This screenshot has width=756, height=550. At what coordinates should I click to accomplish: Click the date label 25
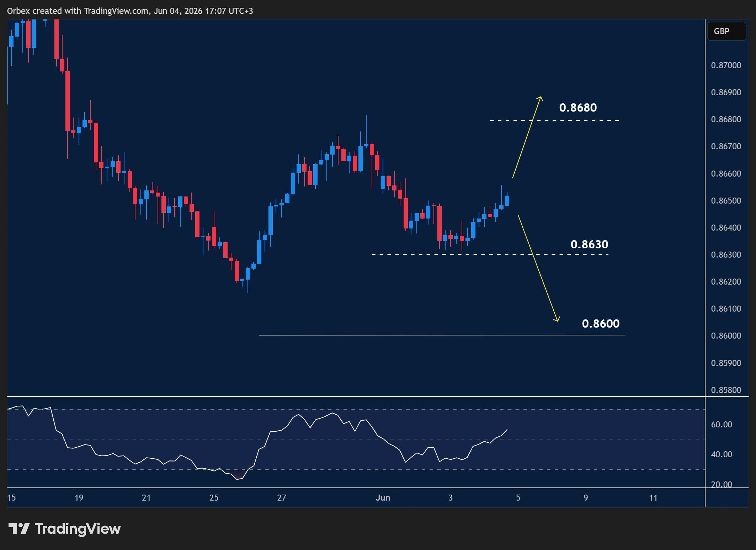point(214,498)
